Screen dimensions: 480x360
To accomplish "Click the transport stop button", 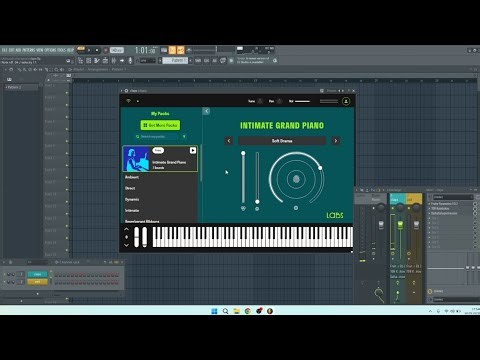I will click(x=97, y=50).
